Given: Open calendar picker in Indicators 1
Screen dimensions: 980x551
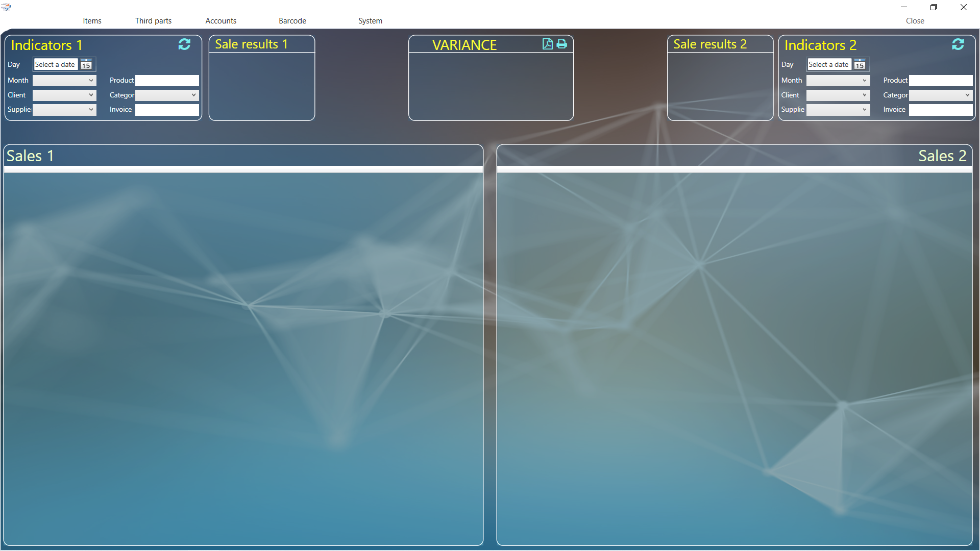Looking at the screenshot, I should click(x=86, y=65).
